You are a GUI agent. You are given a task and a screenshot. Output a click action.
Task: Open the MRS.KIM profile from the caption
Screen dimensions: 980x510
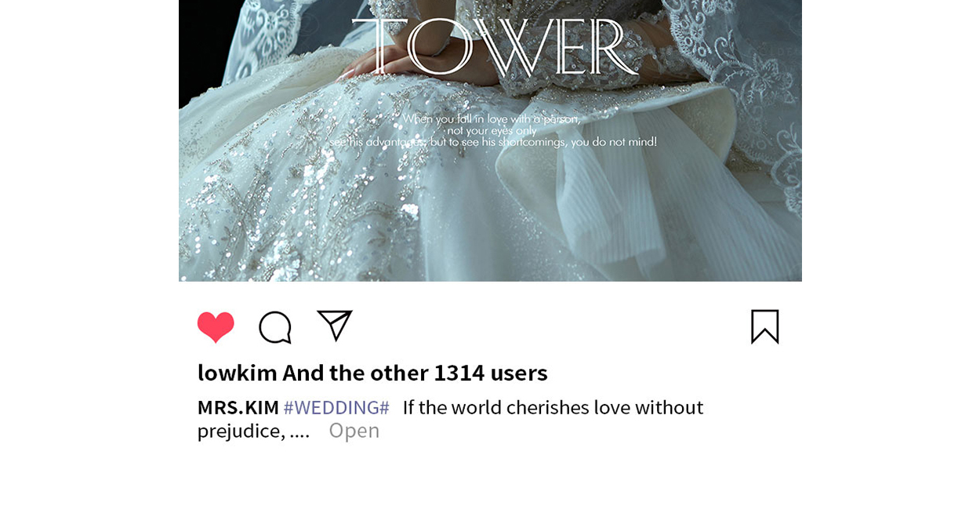238,407
